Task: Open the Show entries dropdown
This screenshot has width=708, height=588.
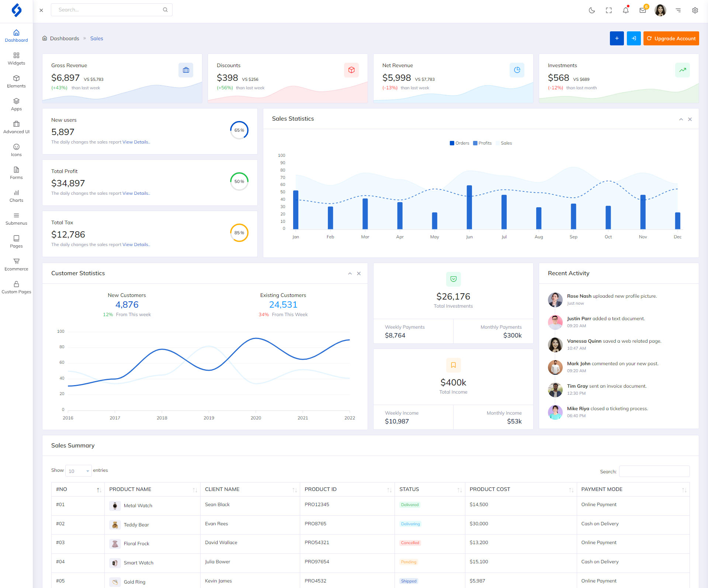Action: [79, 471]
